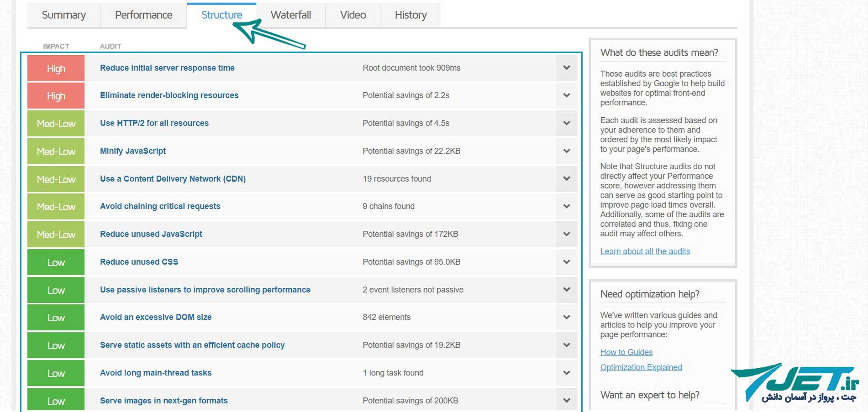Click Med-Low badge for HTTP/2 row
Viewport: 868px width, 412px height.
click(56, 123)
